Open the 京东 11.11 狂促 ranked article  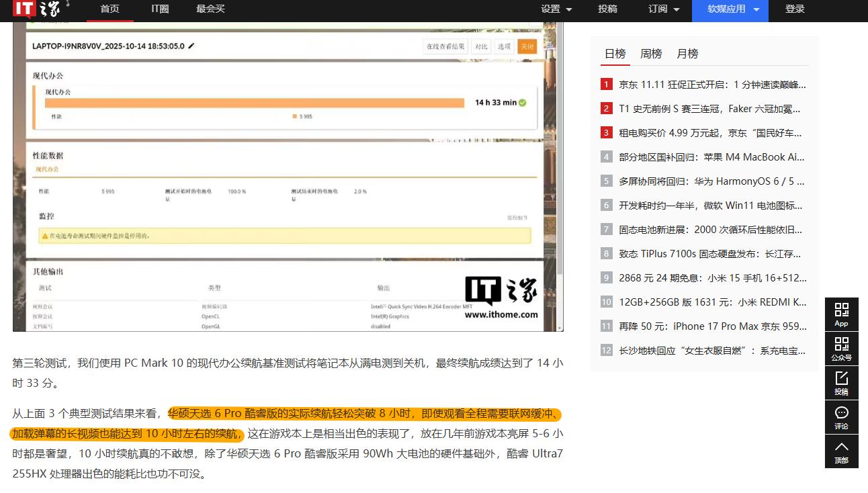pyautogui.click(x=712, y=85)
